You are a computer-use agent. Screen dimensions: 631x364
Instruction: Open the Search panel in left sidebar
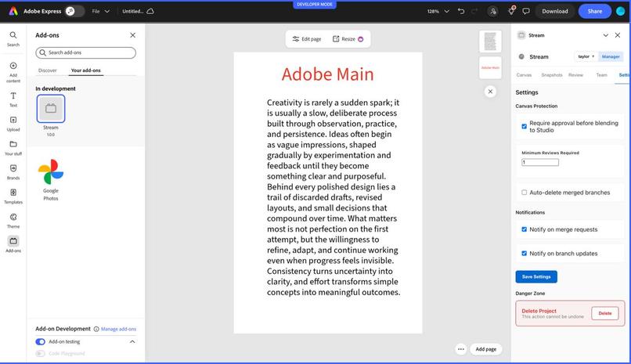pos(13,39)
